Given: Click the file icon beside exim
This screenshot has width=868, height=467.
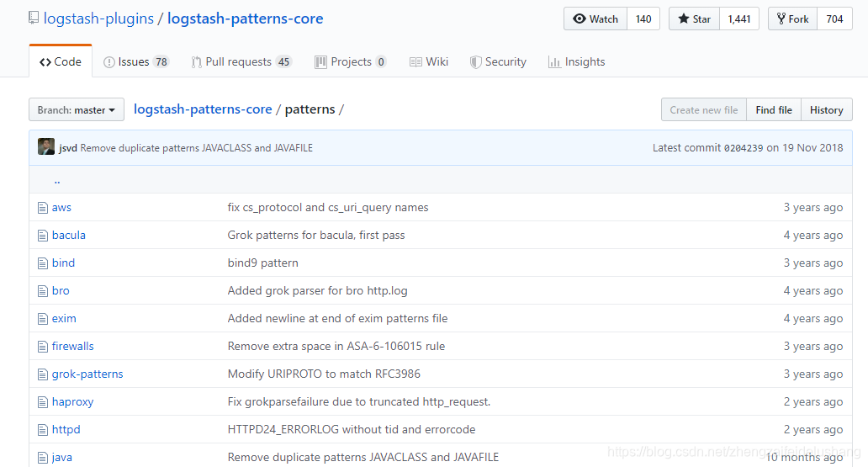Looking at the screenshot, I should pyautogui.click(x=43, y=319).
